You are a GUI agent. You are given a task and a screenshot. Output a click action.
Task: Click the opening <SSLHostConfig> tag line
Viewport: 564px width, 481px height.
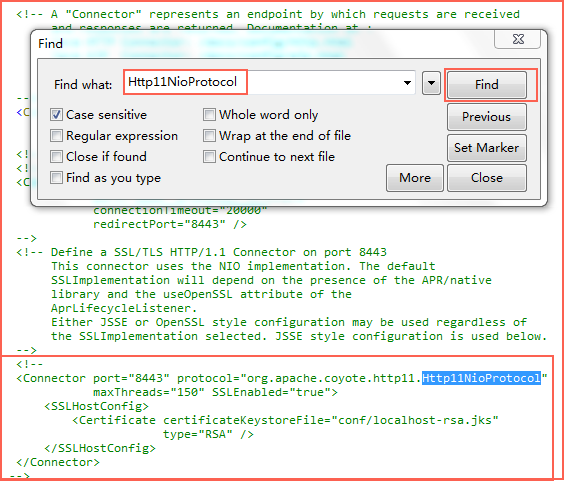tap(96, 406)
